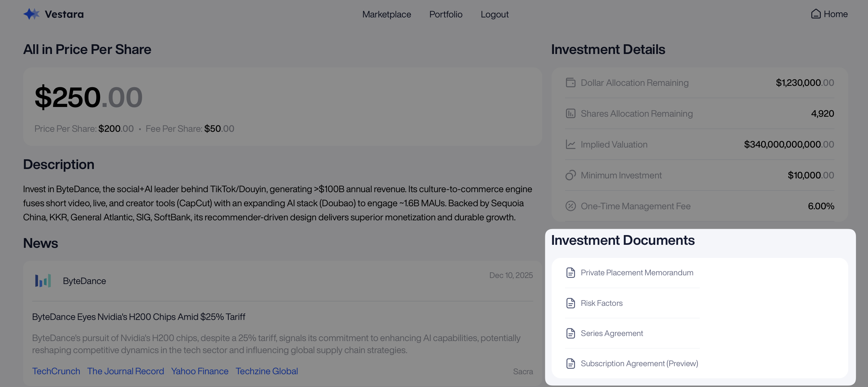The height and width of the screenshot is (387, 868).
Task: Click the Risk Factors document icon
Action: click(570, 303)
